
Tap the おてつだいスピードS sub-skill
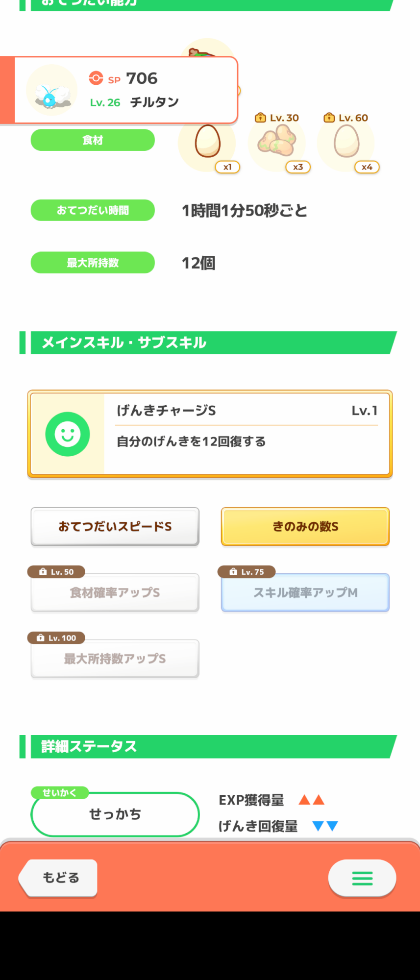pos(115,527)
